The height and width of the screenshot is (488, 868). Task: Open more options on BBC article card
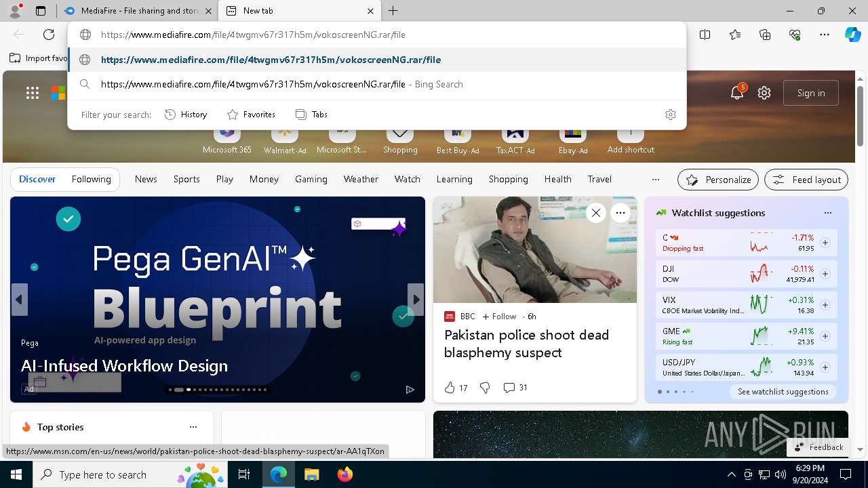pyautogui.click(x=620, y=213)
